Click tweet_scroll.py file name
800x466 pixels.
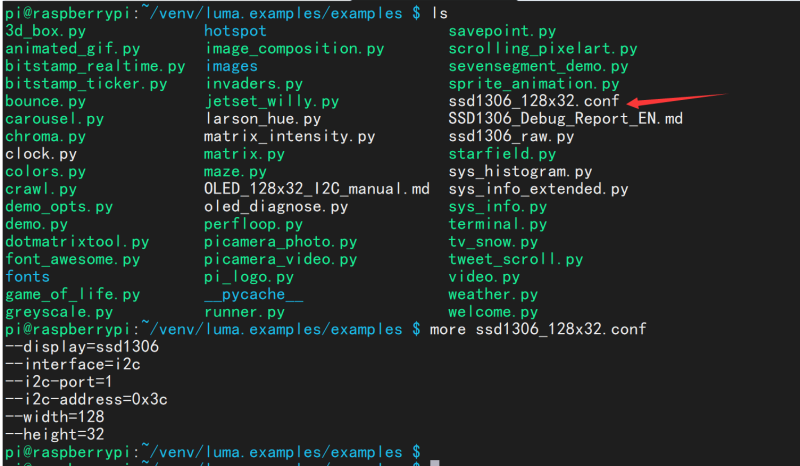coord(516,259)
